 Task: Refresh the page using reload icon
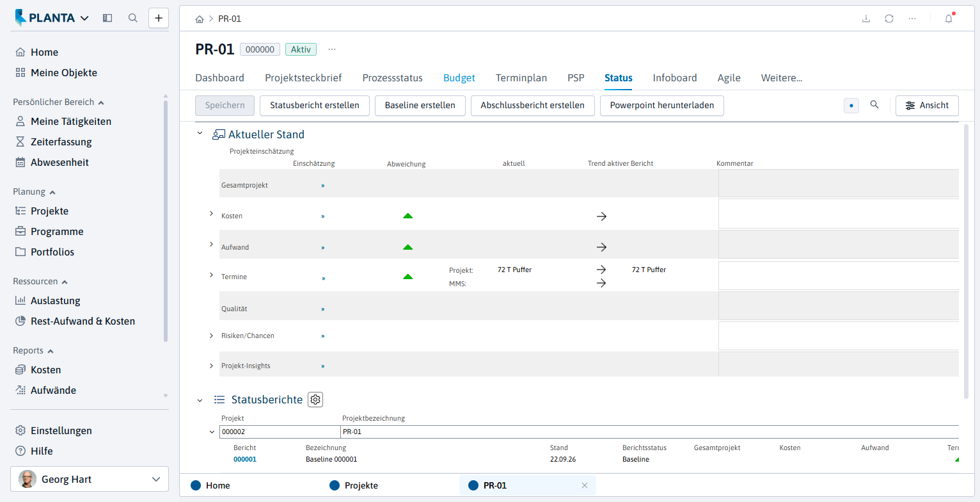coord(889,19)
